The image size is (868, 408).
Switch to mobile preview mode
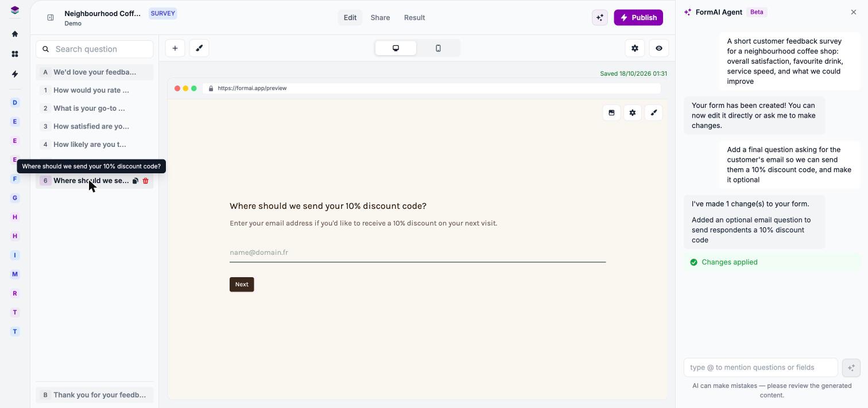pyautogui.click(x=438, y=48)
